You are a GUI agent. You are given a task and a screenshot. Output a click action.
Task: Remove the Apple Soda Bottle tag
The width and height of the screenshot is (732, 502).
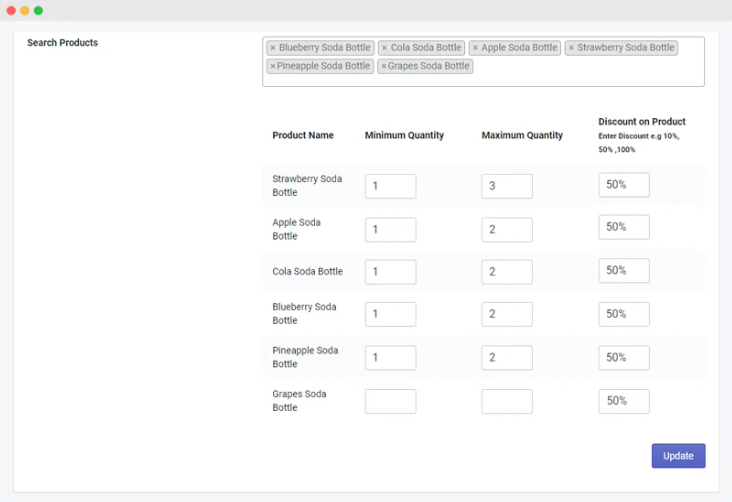point(475,48)
